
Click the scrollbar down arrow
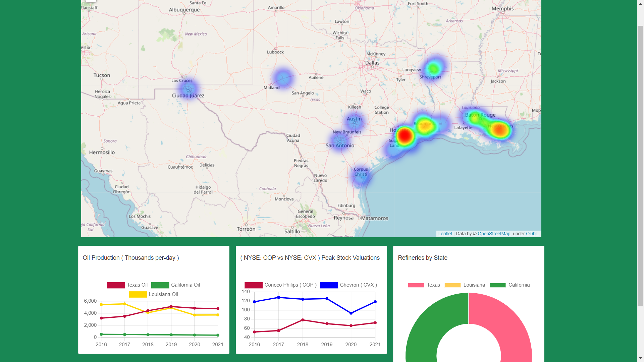click(640, 358)
